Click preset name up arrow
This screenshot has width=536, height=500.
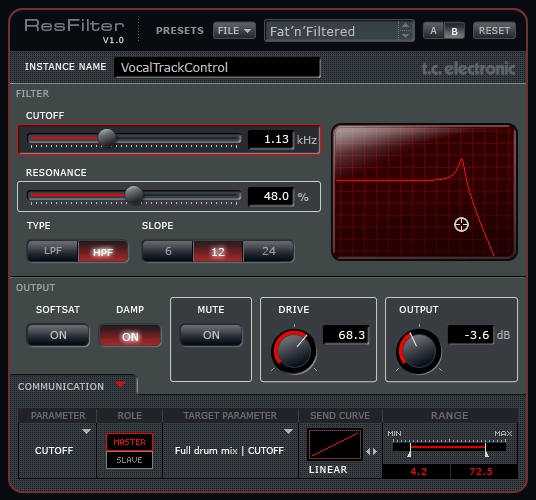(405, 26)
